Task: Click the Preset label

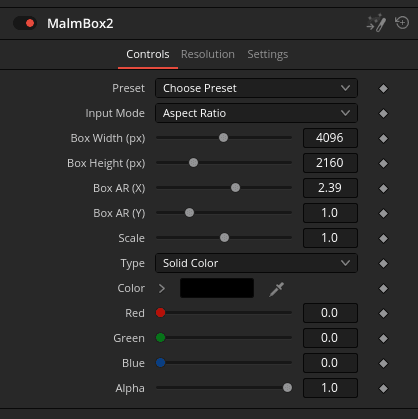Action: tap(128, 88)
